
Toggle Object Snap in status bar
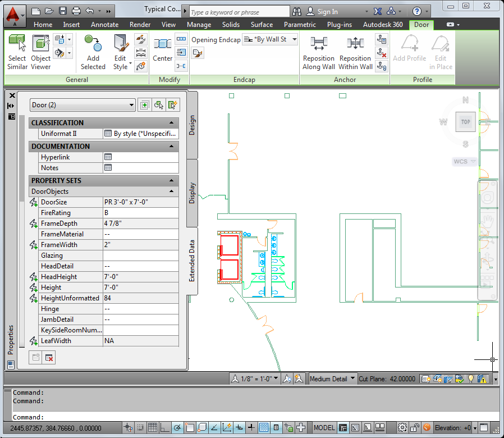(190, 428)
